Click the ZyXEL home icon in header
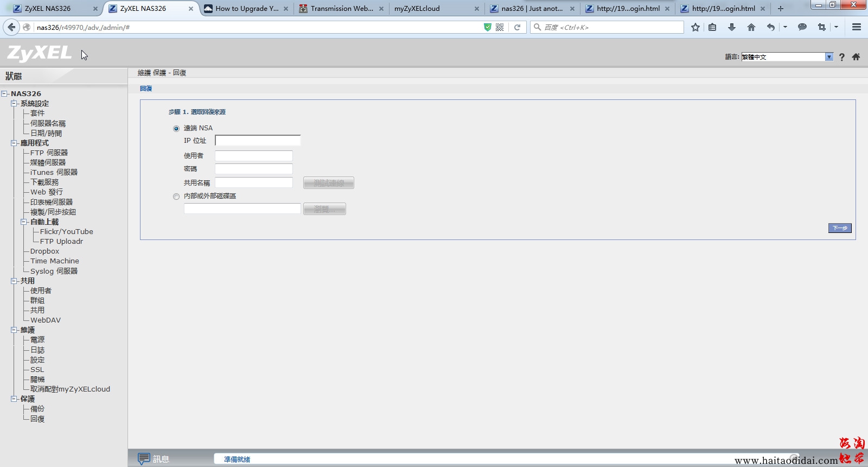Screen dimensions: 868x467 (856, 57)
